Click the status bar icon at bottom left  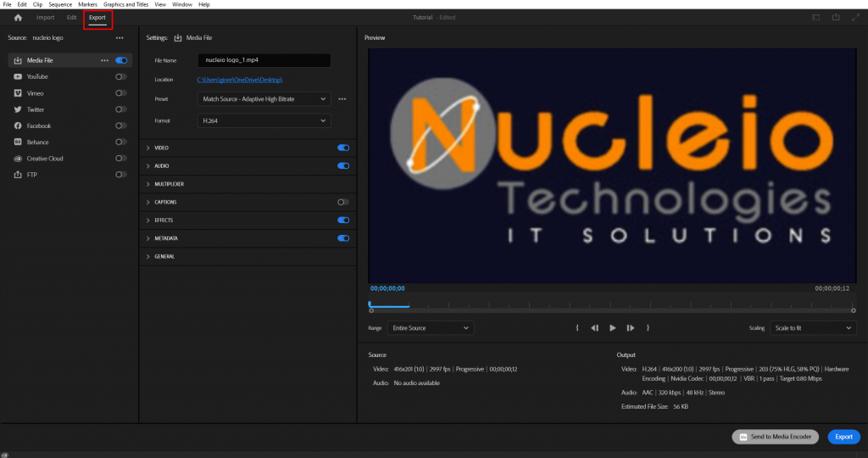(x=4, y=455)
